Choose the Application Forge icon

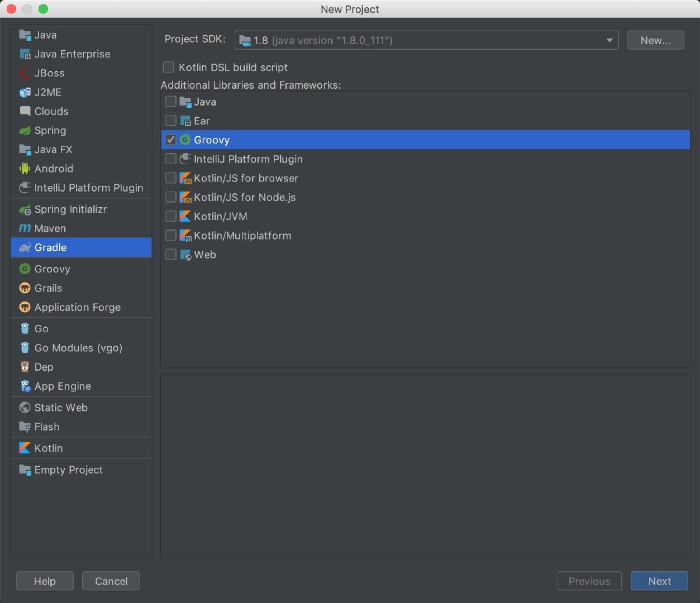pyautogui.click(x=25, y=307)
